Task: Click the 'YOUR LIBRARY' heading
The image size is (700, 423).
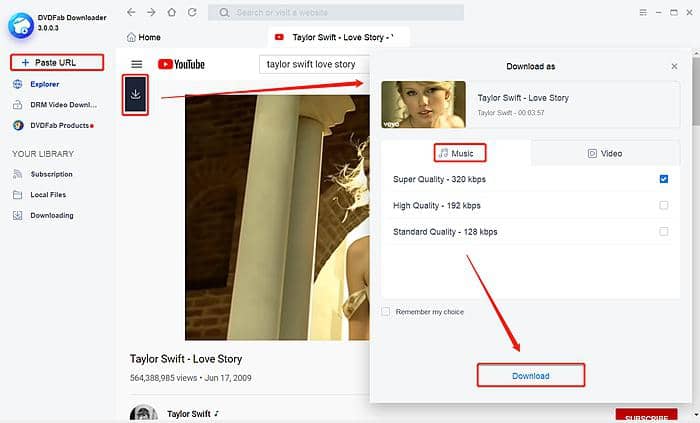Action: click(x=43, y=153)
